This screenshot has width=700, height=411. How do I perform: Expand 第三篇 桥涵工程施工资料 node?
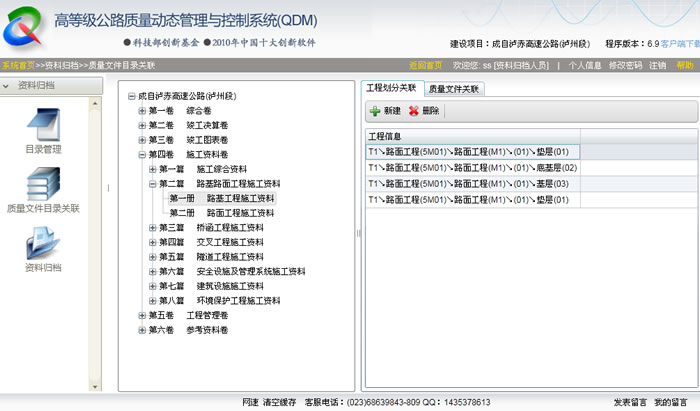pyautogui.click(x=153, y=228)
